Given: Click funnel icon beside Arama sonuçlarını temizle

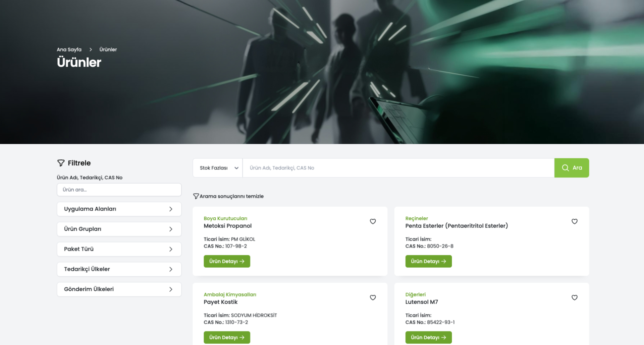Looking at the screenshot, I should tap(196, 196).
